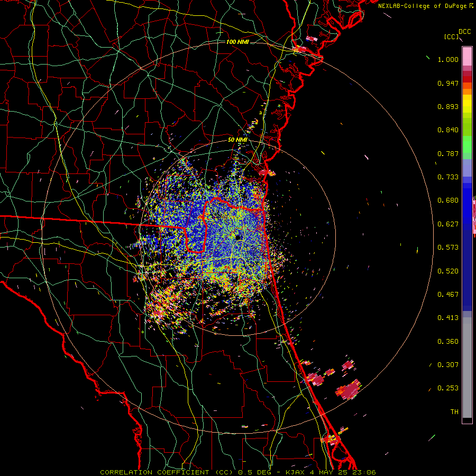Click the 1.000 color scale value
This screenshot has width=476, height=476.
click(448, 59)
